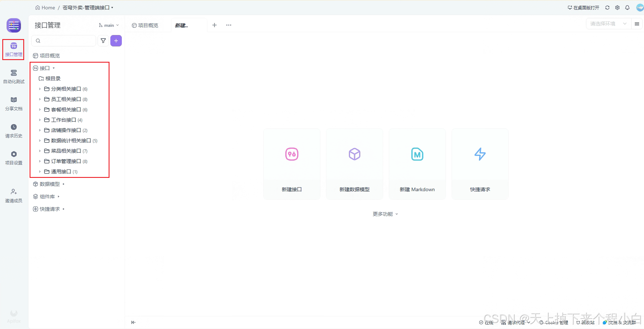Expand 更多功能 link

click(385, 214)
